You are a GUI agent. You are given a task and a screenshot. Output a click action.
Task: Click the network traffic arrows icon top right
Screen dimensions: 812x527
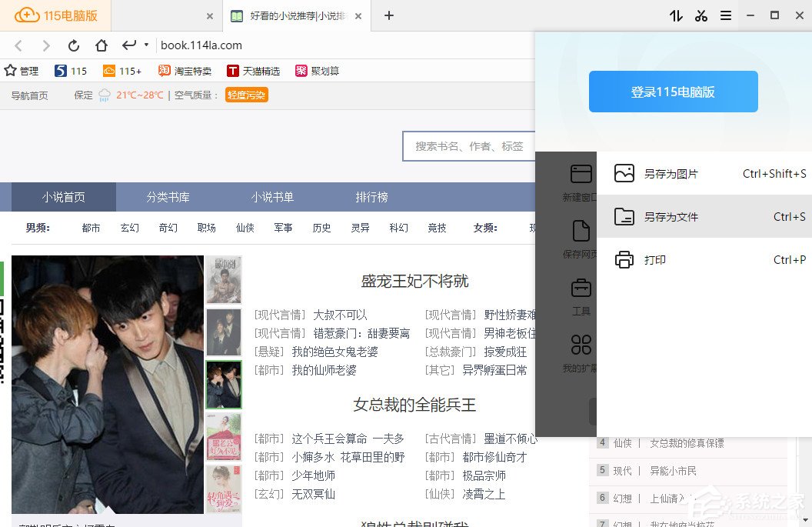[x=675, y=15]
